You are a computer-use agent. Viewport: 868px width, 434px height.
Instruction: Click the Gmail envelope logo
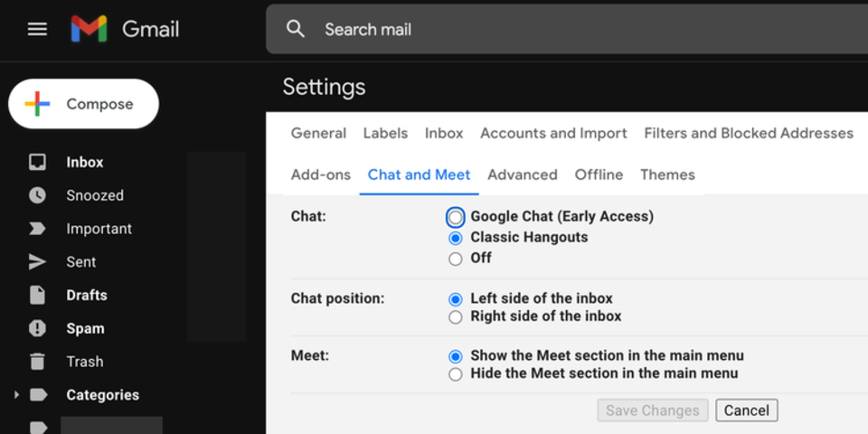[x=89, y=29]
